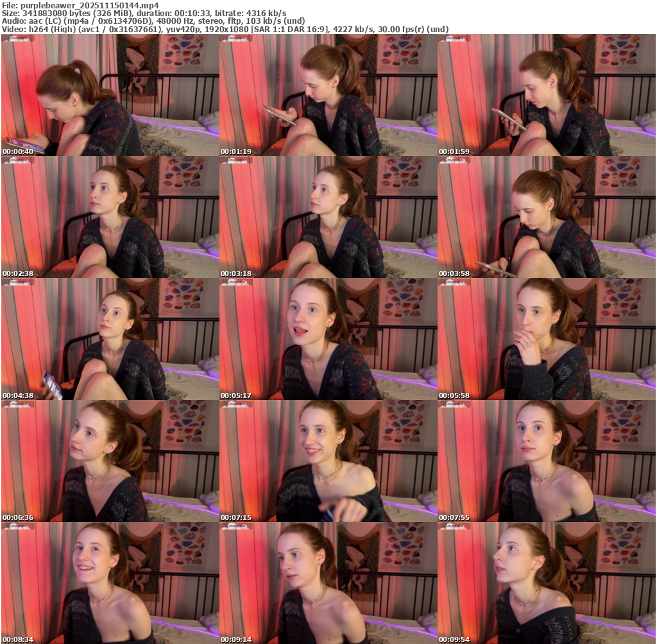The height and width of the screenshot is (644, 657).
Task: Open the frame thumbnail stamped 00:00:40
Action: pyautogui.click(x=110, y=95)
